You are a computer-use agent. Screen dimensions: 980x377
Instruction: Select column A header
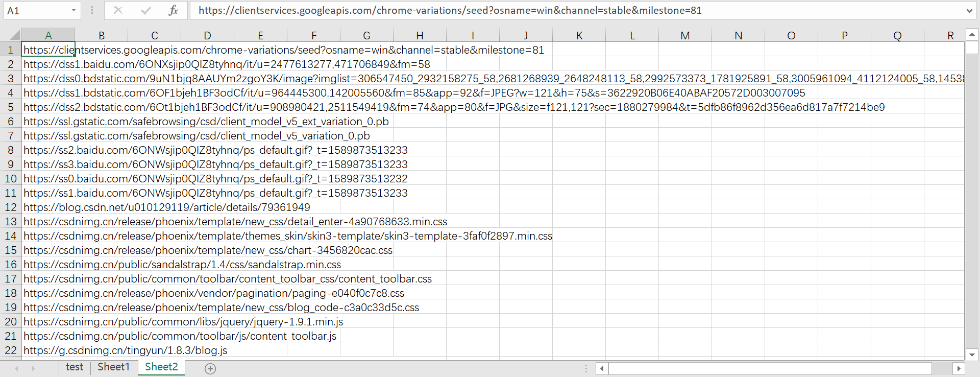click(x=48, y=35)
